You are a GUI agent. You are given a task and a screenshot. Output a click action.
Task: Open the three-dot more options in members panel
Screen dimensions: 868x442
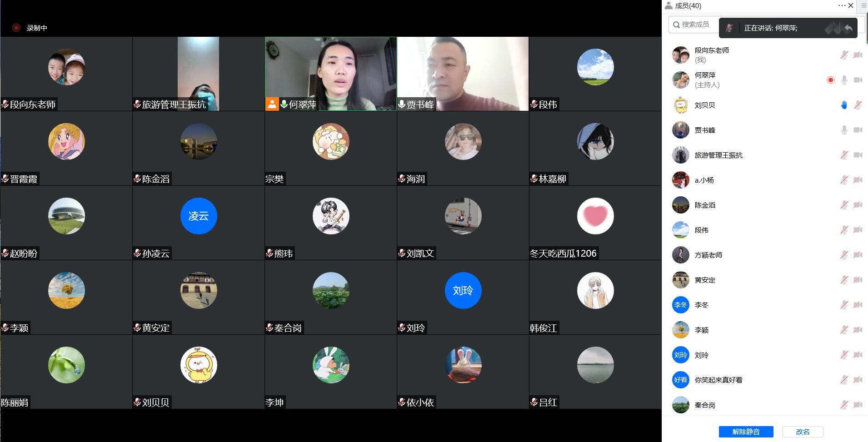[x=842, y=5]
